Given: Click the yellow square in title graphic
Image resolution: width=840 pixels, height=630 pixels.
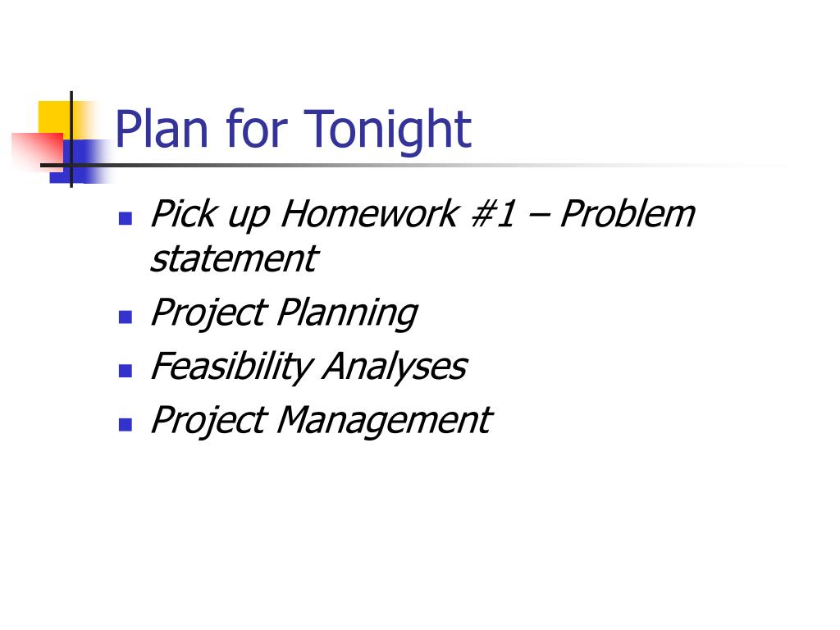Looking at the screenshot, I should point(55,120).
